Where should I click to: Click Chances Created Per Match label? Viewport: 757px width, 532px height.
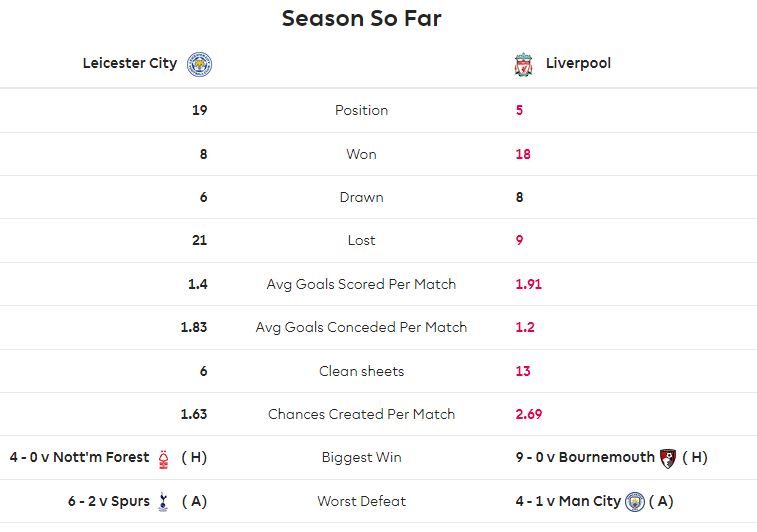coord(361,414)
